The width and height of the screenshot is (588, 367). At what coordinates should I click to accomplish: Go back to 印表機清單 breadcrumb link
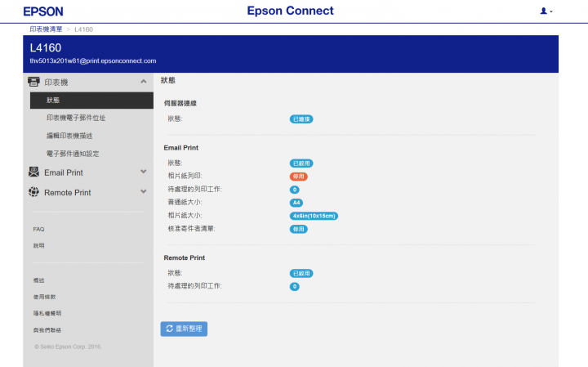pos(46,29)
